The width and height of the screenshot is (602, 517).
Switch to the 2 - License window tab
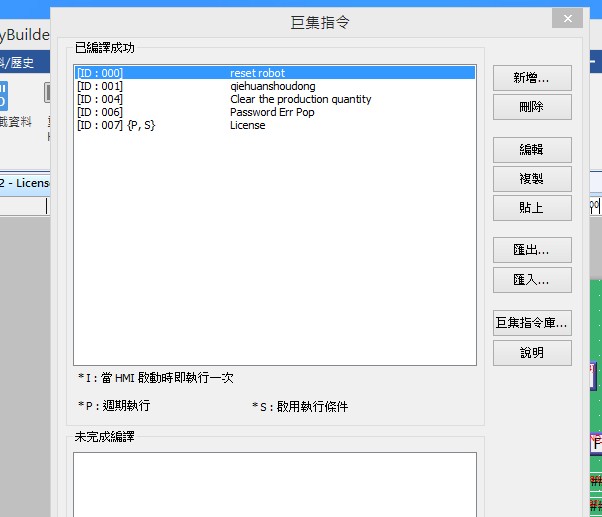24,184
